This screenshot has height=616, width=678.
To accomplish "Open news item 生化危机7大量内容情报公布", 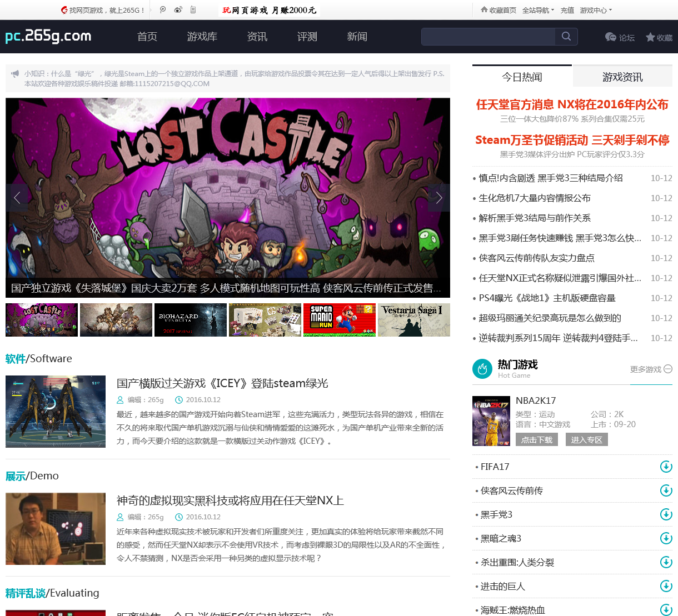I will point(535,198).
